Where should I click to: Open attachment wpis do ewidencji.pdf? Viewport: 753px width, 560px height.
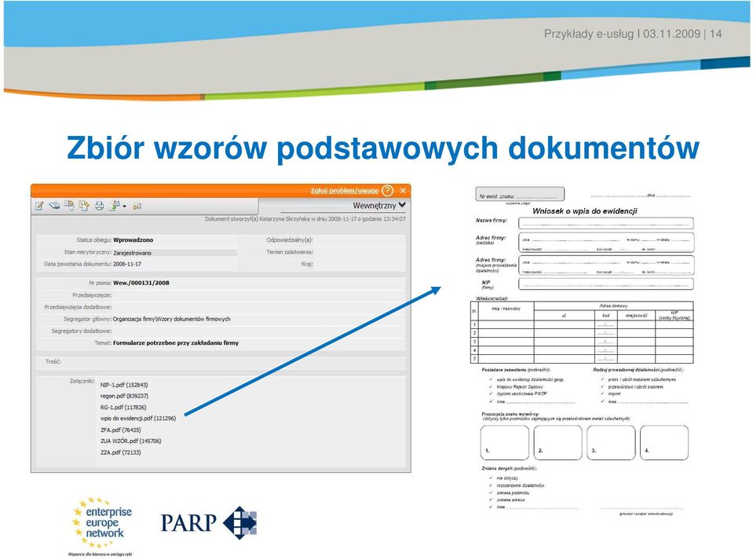point(138,419)
